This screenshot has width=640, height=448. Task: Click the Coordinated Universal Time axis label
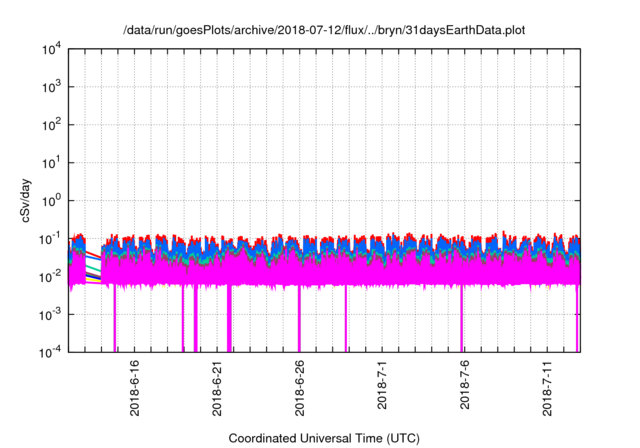(324, 438)
